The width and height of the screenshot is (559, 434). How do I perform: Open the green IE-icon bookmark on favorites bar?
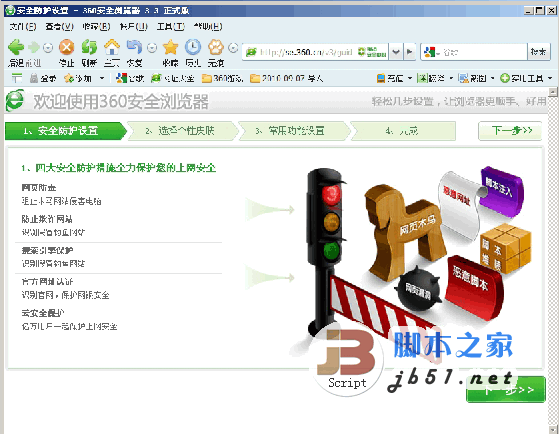[x=173, y=78]
